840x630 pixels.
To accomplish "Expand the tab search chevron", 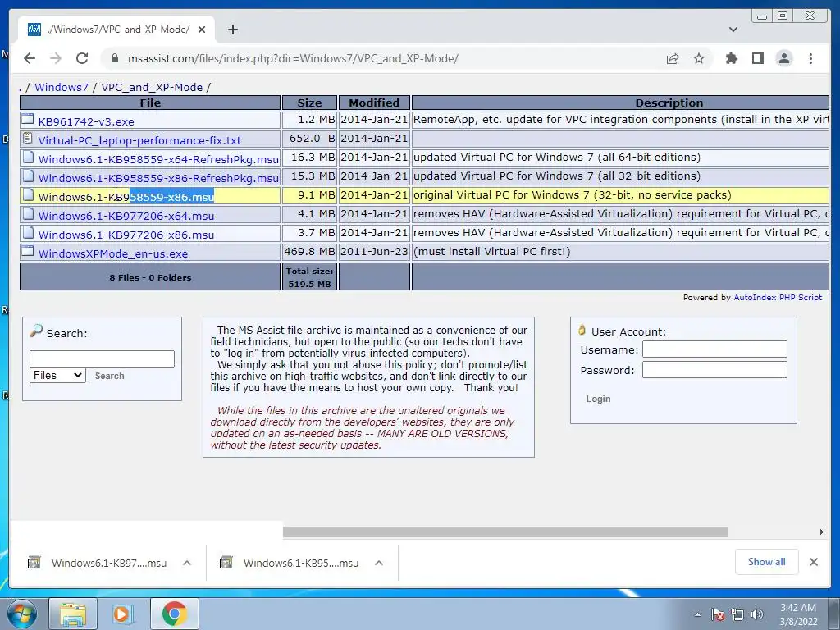I will tap(733, 30).
